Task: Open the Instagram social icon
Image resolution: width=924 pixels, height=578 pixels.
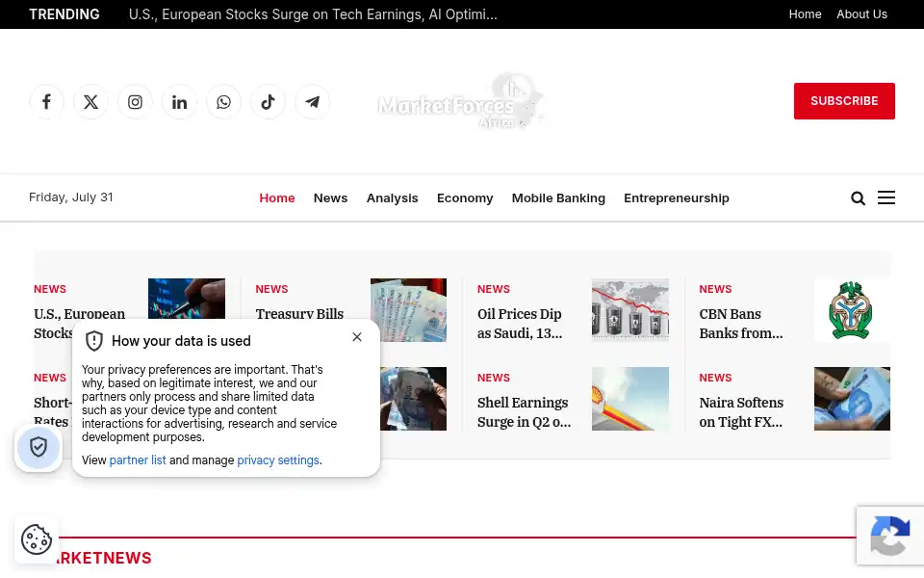Action: pos(135,102)
